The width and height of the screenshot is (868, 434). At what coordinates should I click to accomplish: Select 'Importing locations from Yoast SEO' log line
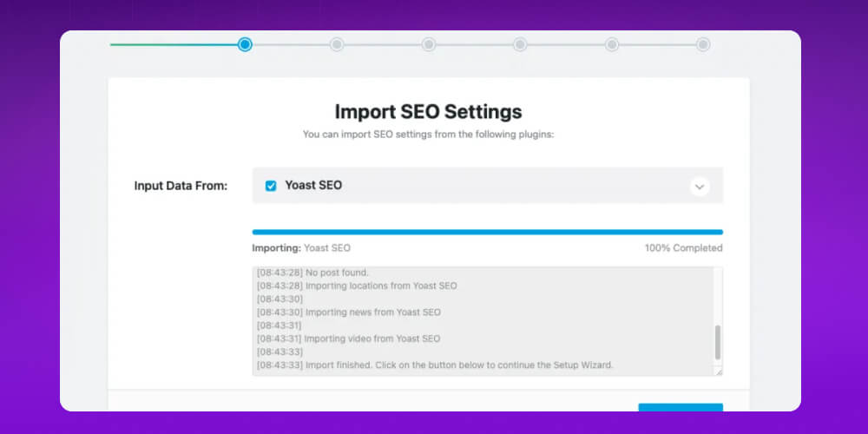357,286
